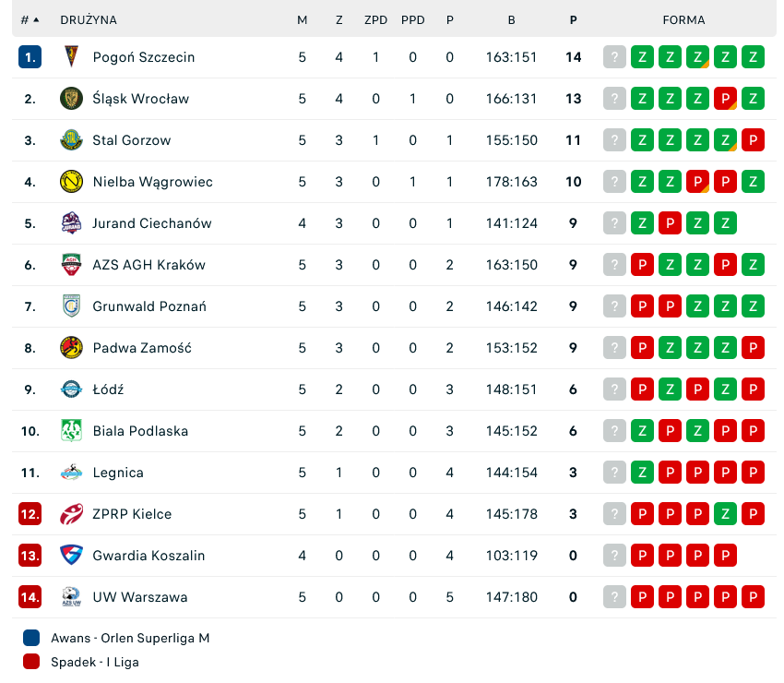Click the Padwa Zamość team crest
784x683 pixels.
point(71,348)
